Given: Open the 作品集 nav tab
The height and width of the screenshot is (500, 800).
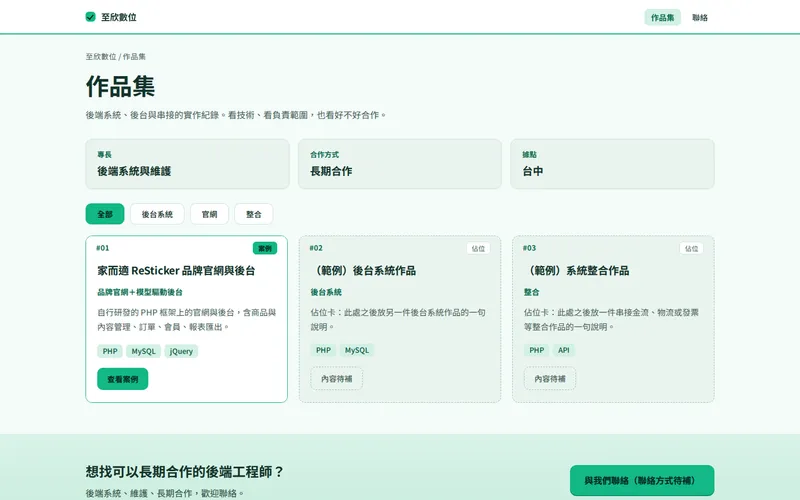Looking at the screenshot, I should pyautogui.click(x=662, y=17).
